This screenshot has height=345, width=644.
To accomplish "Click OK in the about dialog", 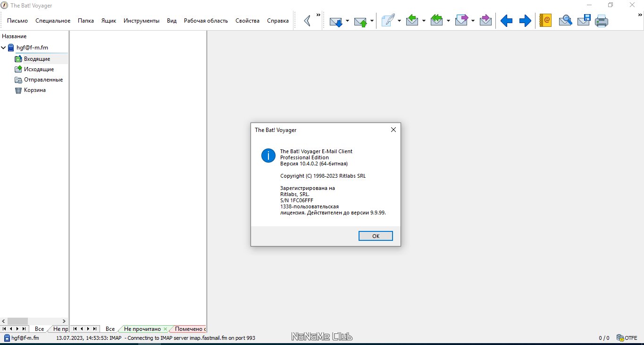I will pos(376,236).
